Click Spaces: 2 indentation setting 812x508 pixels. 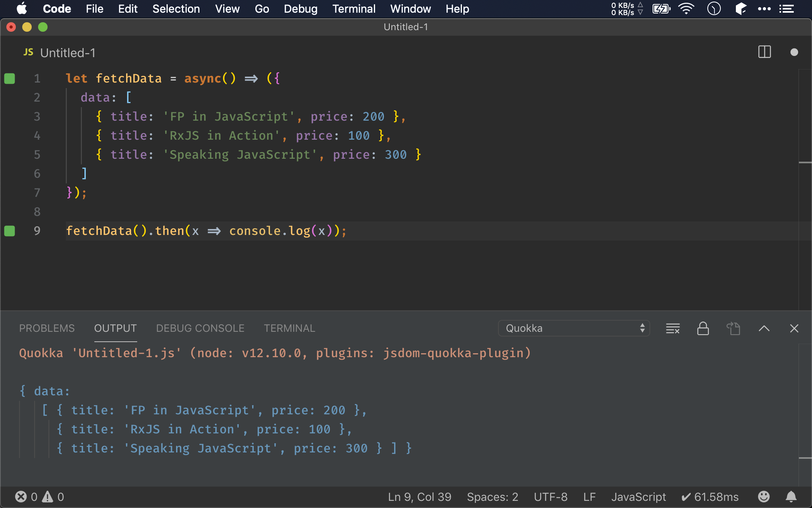pyautogui.click(x=492, y=497)
